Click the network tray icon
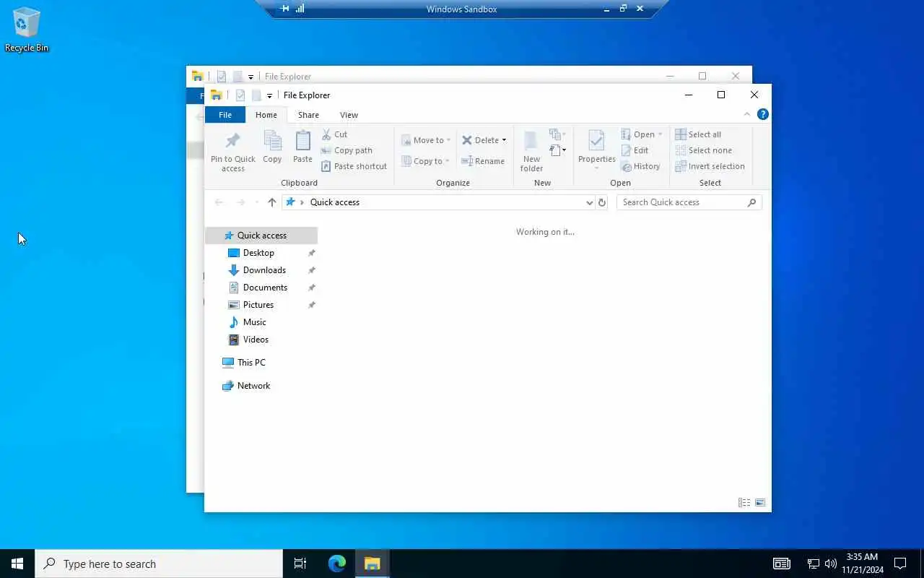 [813, 564]
